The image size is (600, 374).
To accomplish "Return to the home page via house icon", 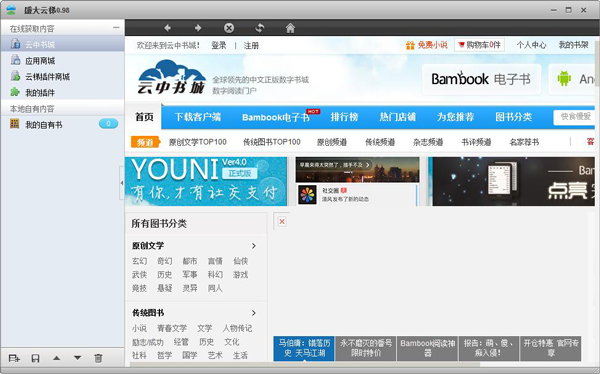I will click(290, 28).
